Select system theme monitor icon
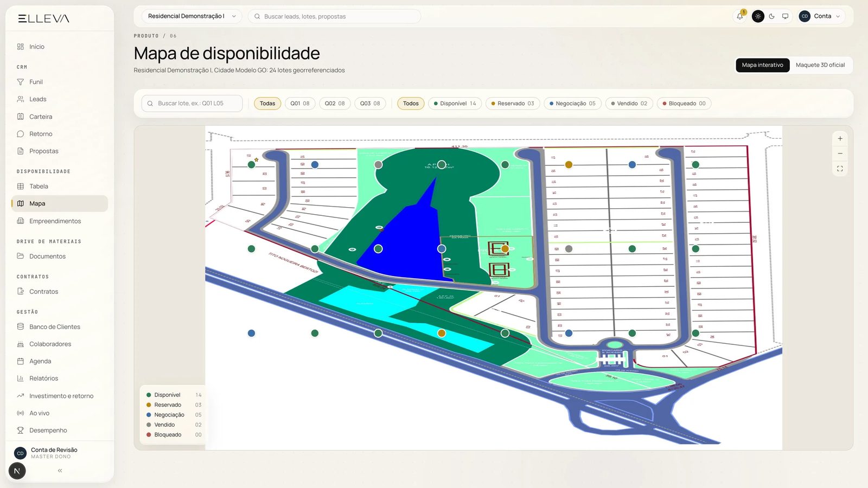 (785, 16)
